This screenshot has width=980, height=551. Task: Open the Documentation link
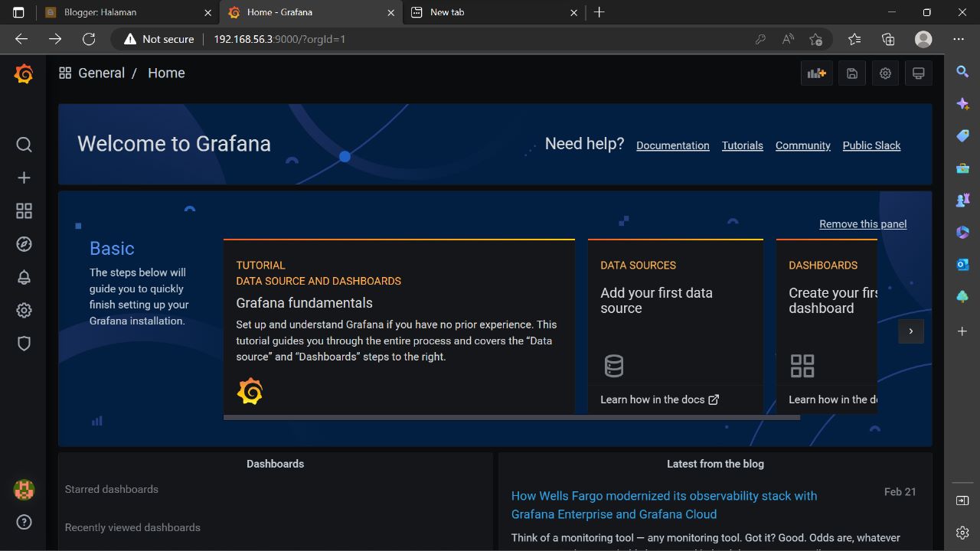pos(672,145)
